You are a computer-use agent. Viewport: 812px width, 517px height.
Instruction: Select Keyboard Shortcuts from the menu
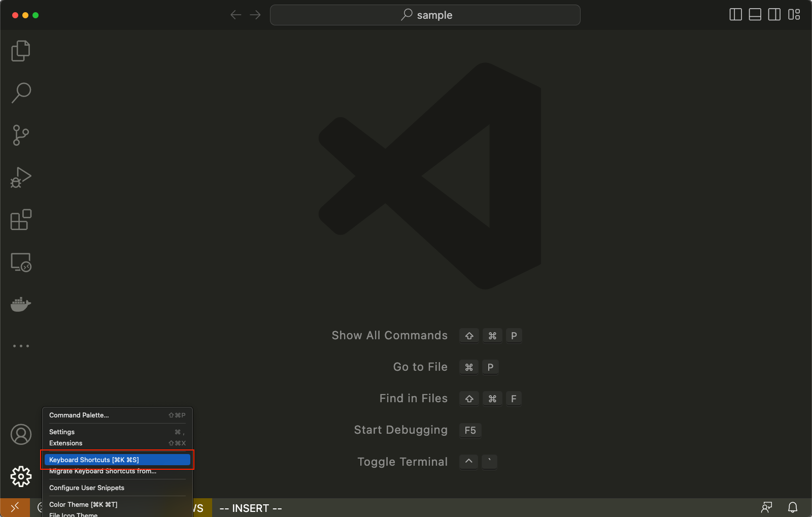pos(93,460)
